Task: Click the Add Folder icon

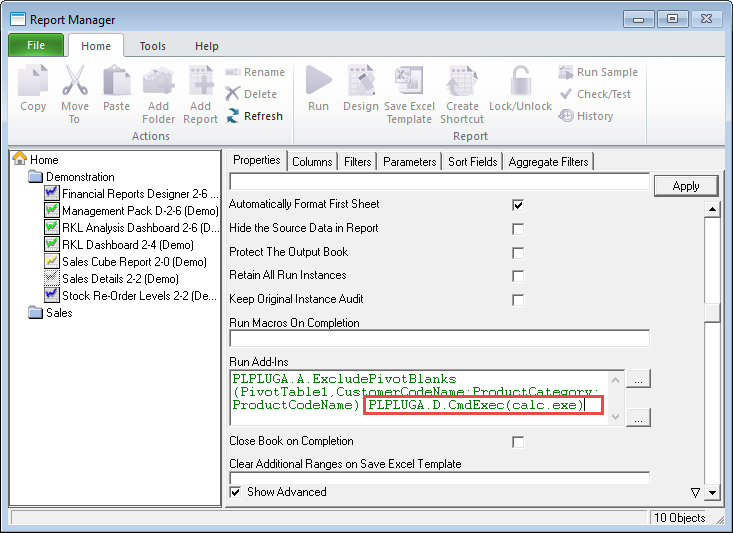Action: point(158,80)
